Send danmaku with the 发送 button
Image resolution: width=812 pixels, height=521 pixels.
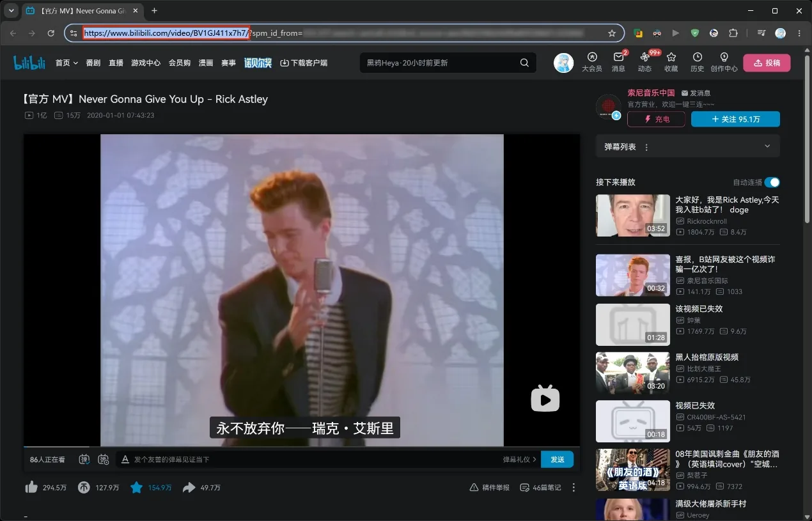pyautogui.click(x=557, y=459)
